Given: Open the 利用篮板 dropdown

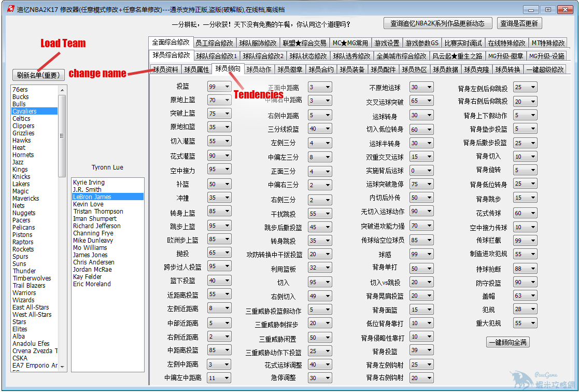Looking at the screenshot, I should pyautogui.click(x=320, y=268).
